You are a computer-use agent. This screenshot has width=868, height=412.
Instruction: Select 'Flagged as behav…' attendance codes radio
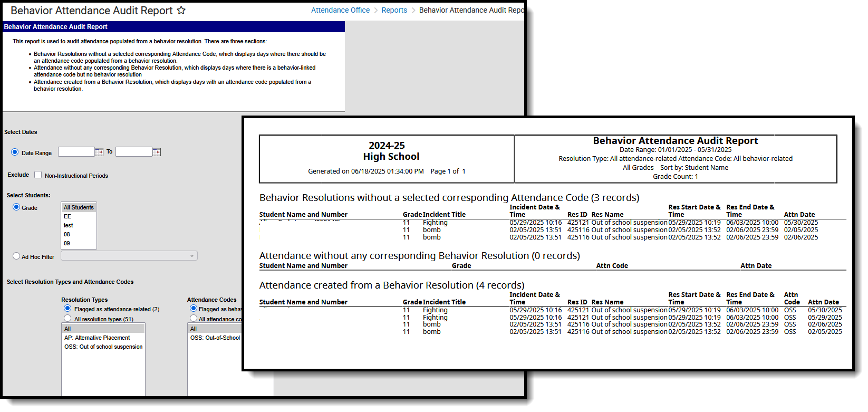194,308
